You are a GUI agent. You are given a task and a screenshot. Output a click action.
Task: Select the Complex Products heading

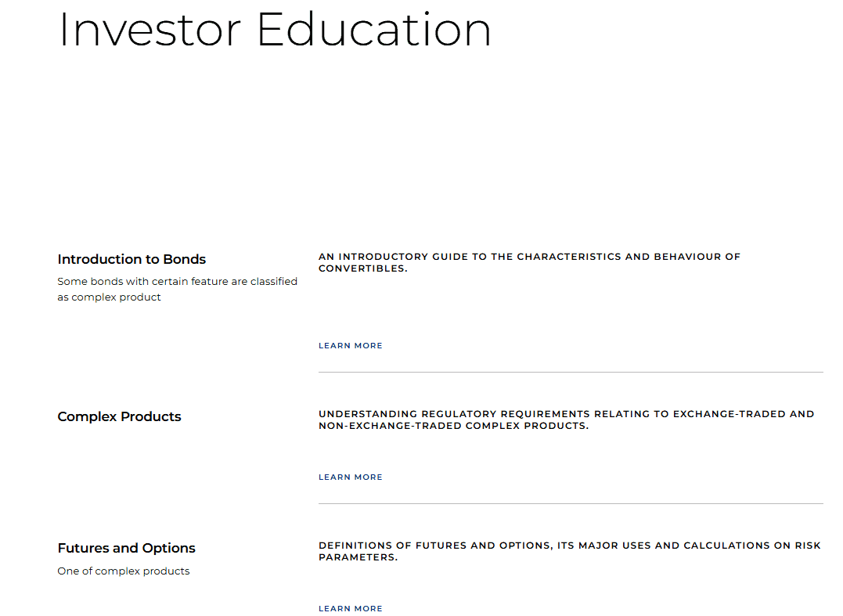[119, 416]
